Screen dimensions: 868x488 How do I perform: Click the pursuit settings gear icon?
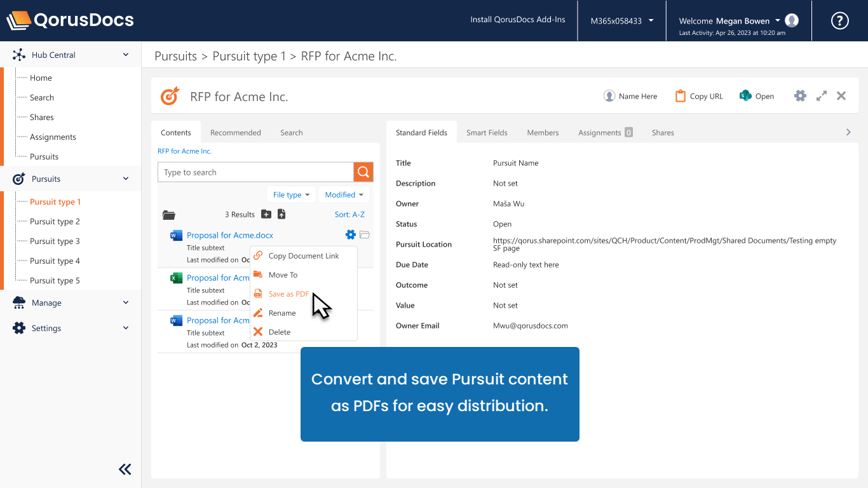800,96
